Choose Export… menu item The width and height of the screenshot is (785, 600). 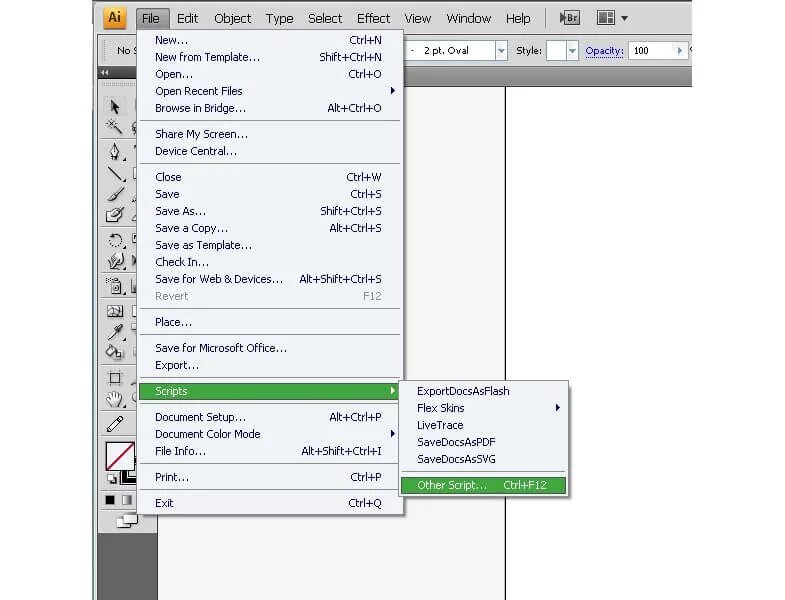click(269, 365)
